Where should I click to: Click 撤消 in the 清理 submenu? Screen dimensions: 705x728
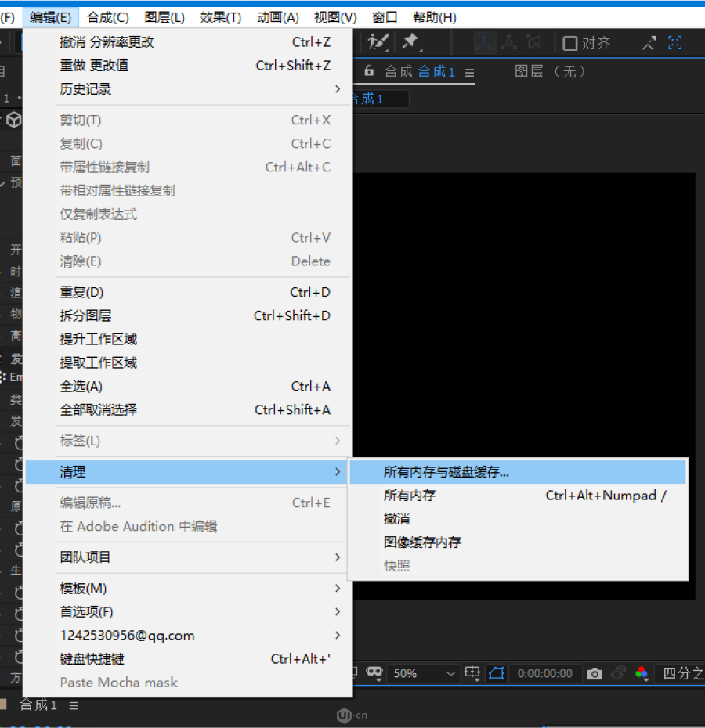518,519
